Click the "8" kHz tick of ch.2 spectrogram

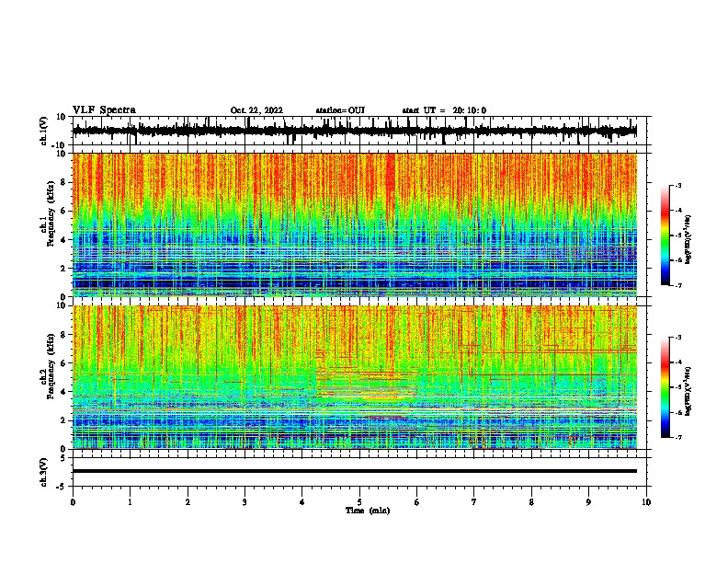point(63,335)
